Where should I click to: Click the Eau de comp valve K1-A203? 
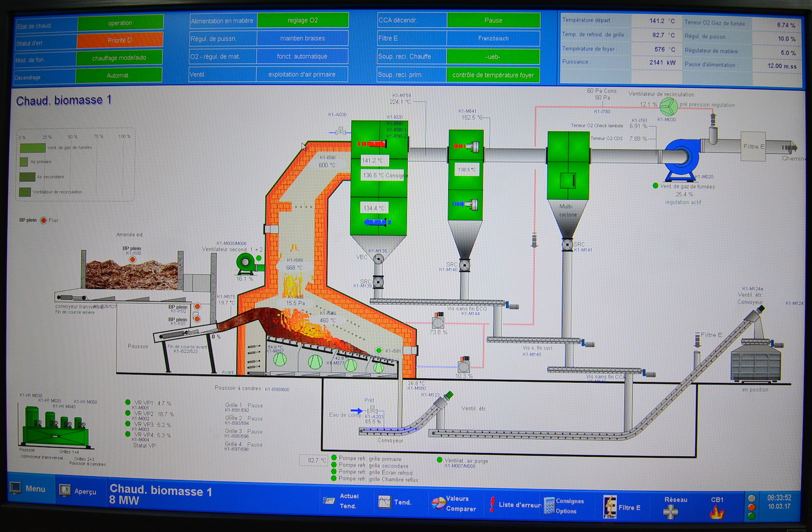tap(373, 411)
